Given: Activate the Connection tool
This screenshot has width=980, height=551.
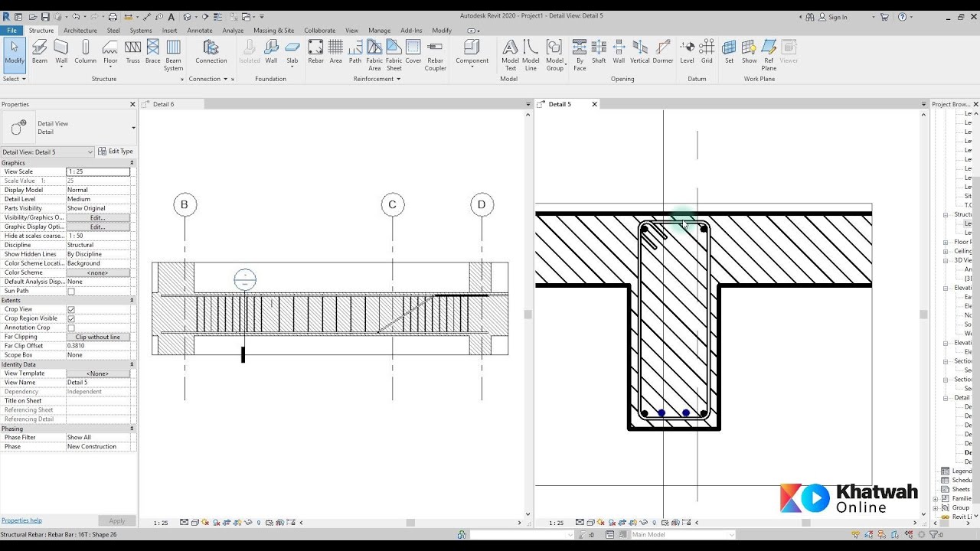Looking at the screenshot, I should coord(211,51).
